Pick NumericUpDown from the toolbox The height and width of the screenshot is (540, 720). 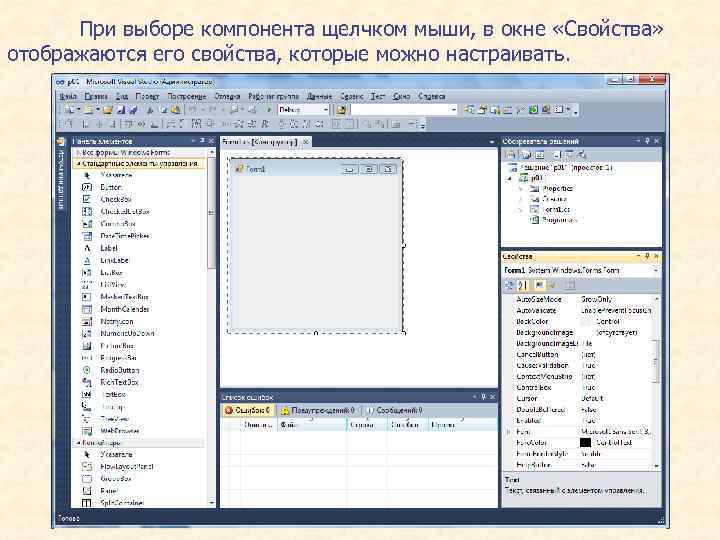coord(127,333)
